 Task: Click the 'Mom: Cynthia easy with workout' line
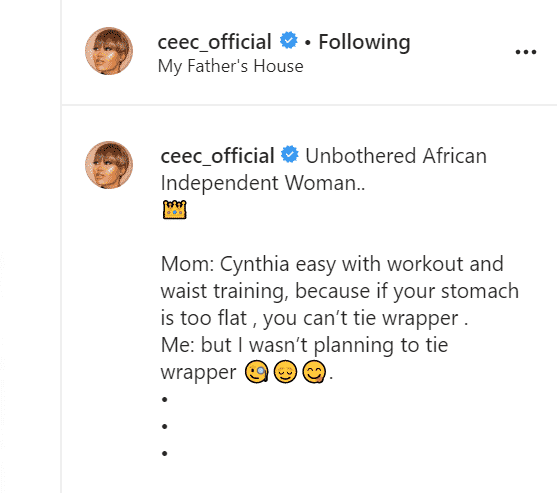[x=332, y=265]
